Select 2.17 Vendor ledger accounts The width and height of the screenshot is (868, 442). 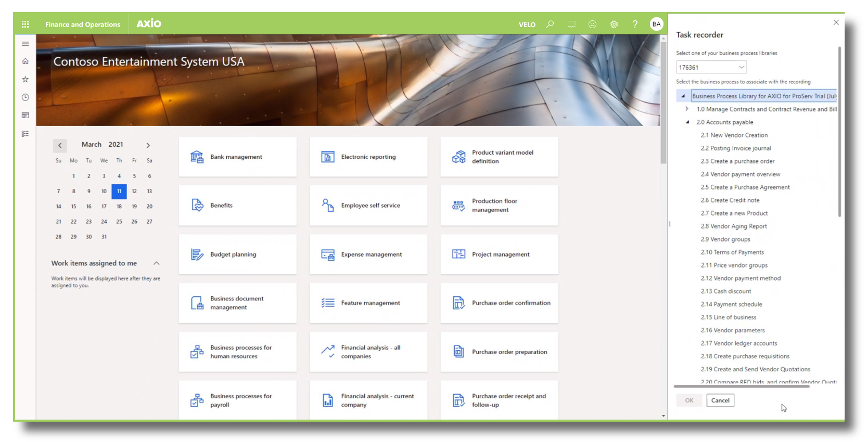point(738,343)
